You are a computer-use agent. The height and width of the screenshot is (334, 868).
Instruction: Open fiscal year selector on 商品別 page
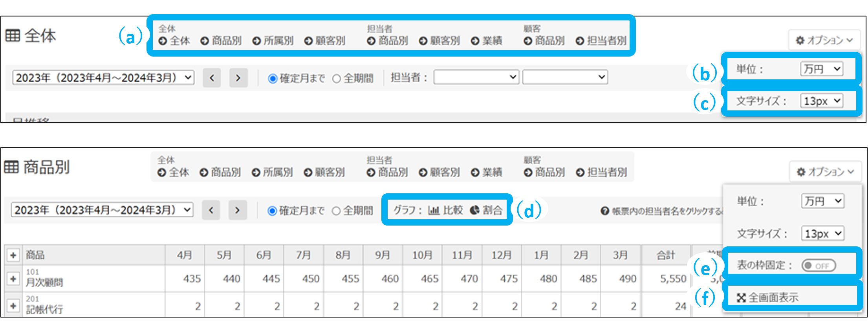click(x=103, y=210)
